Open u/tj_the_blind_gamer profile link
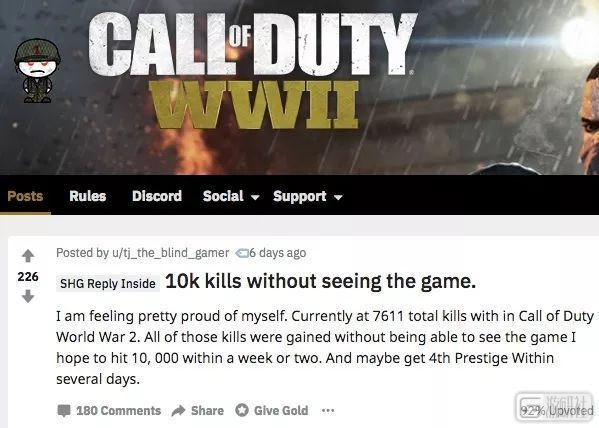This screenshot has width=599, height=428. 170,253
